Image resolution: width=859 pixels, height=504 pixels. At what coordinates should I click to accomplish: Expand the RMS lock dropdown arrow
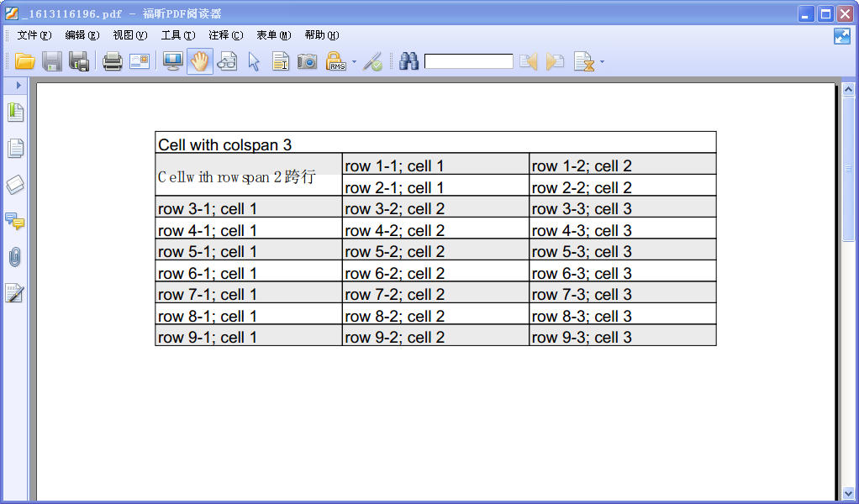click(354, 61)
